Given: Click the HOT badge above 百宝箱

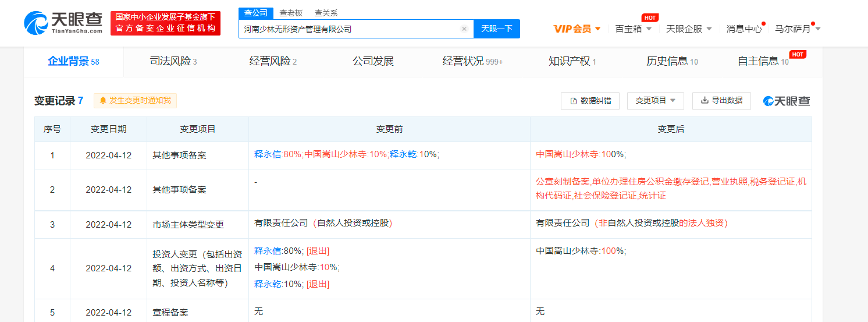Looking at the screenshot, I should coord(650,17).
